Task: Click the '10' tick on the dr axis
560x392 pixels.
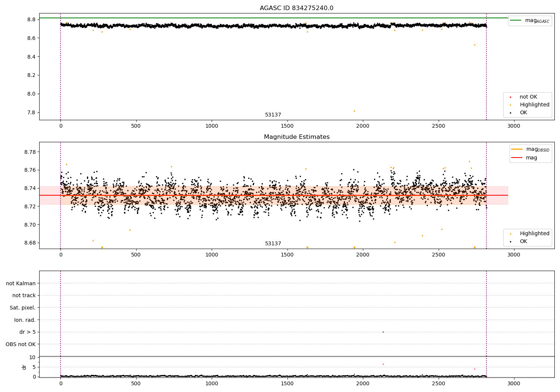Action: pyautogui.click(x=32, y=357)
